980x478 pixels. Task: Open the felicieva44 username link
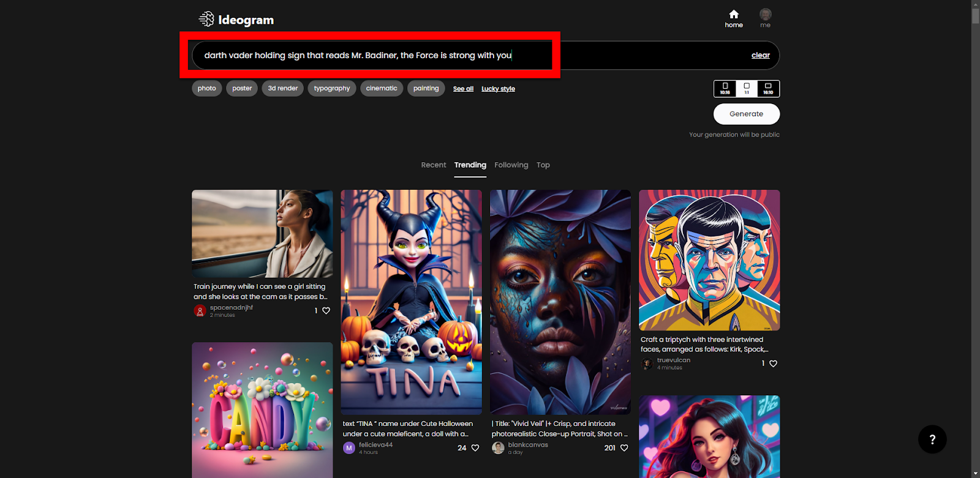point(375,444)
